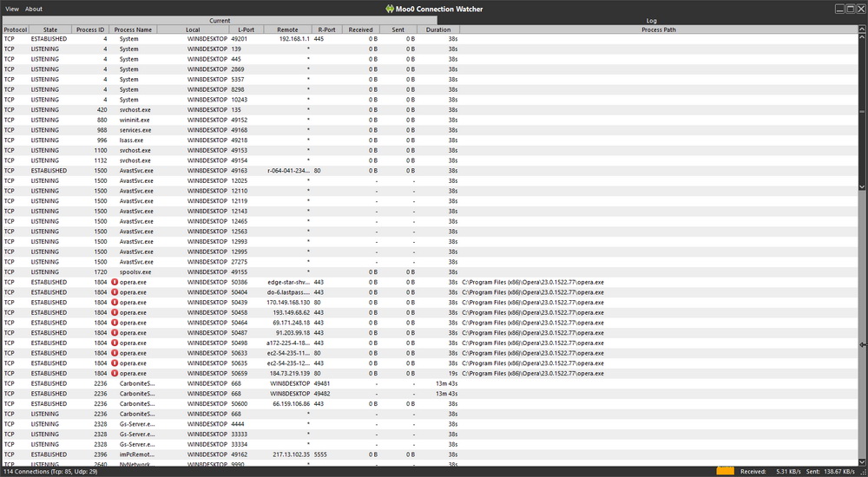Click warning icon on opera.exe row with L-Port 50404
The image size is (868, 477).
(x=115, y=292)
